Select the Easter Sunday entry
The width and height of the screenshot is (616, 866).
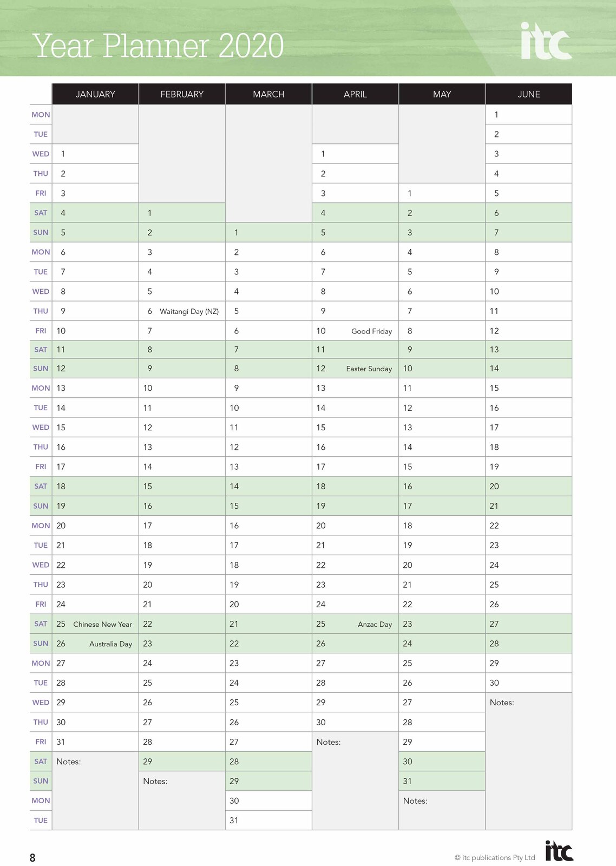369,369
